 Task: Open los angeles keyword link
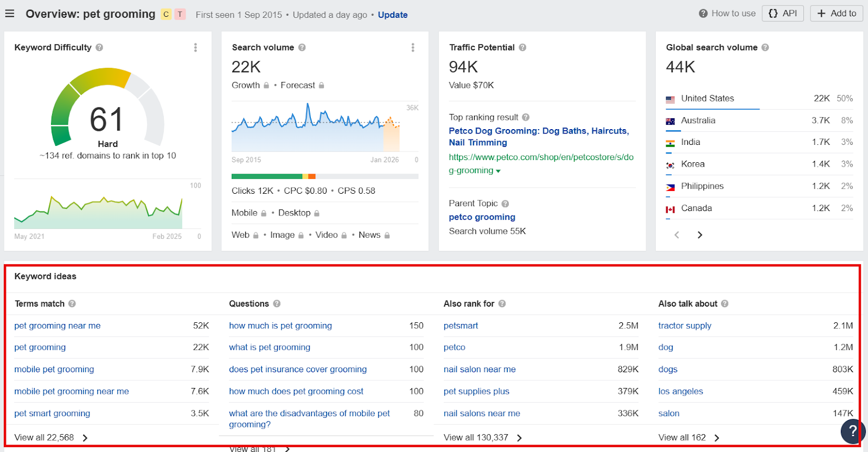[x=681, y=391]
